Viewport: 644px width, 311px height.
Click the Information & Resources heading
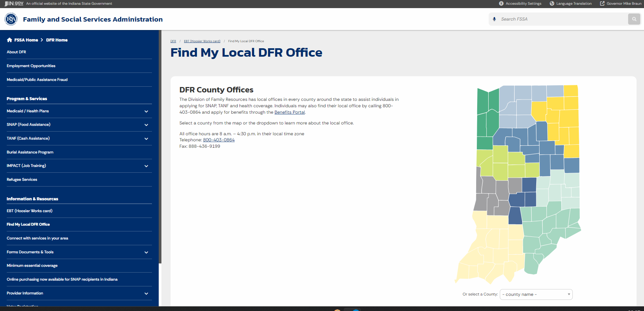coord(32,199)
